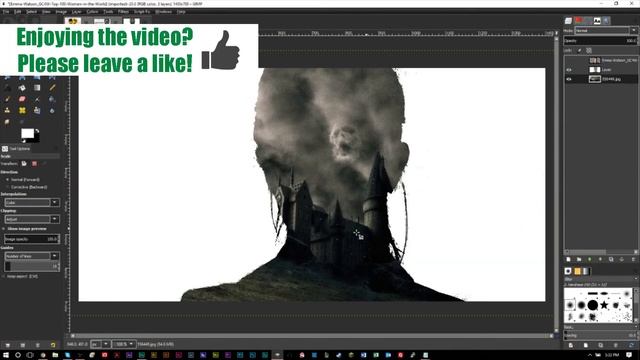Open the zoom percentage dropdown
This screenshot has width=640, height=360.
click(x=124, y=344)
